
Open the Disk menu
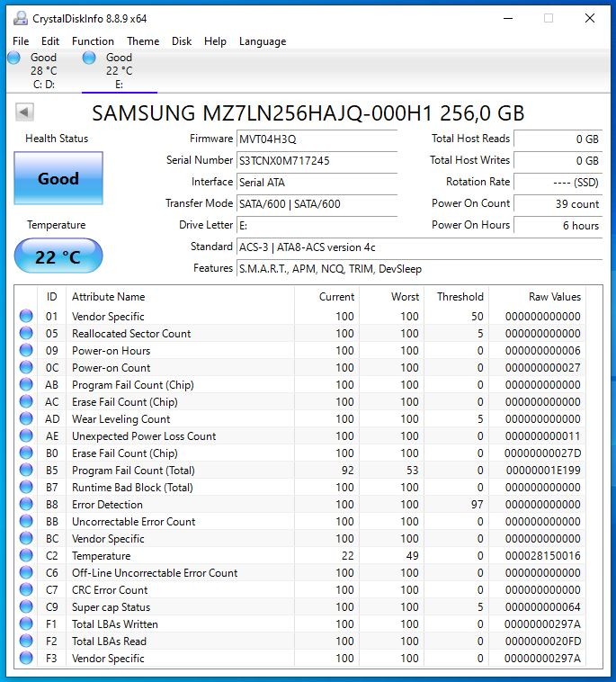pos(182,41)
